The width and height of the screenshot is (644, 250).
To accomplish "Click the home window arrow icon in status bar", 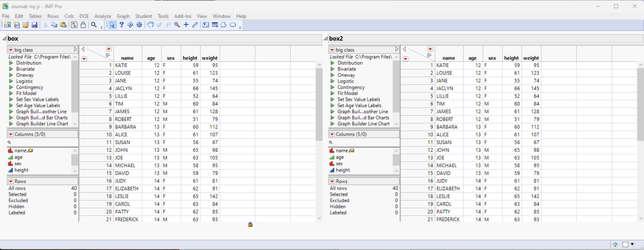I will (x=615, y=244).
